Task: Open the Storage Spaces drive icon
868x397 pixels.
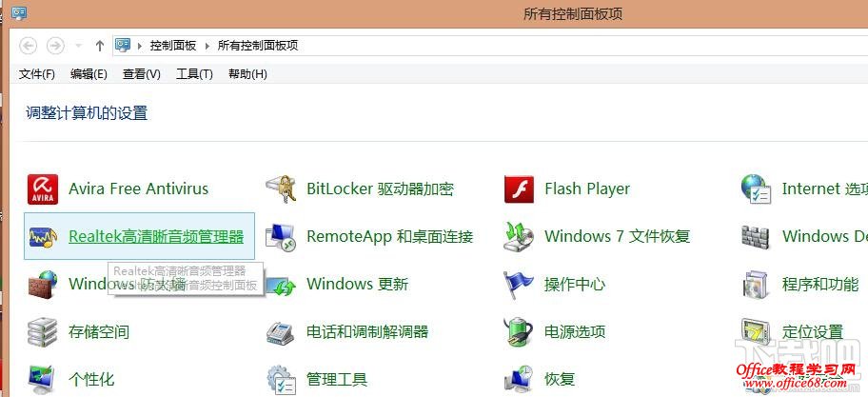Action: point(43,332)
